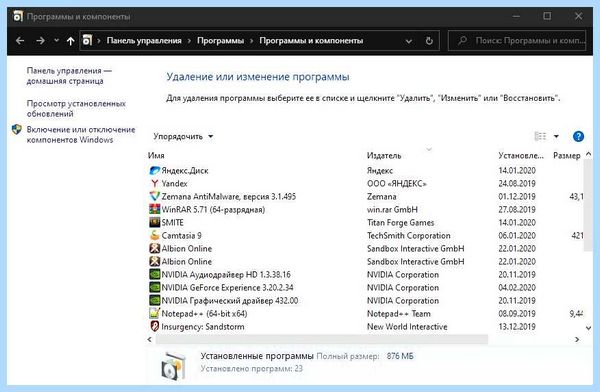Click the Insurgency: Sandstorm icon
Viewport: 600px width, 392px height.
tap(155, 327)
